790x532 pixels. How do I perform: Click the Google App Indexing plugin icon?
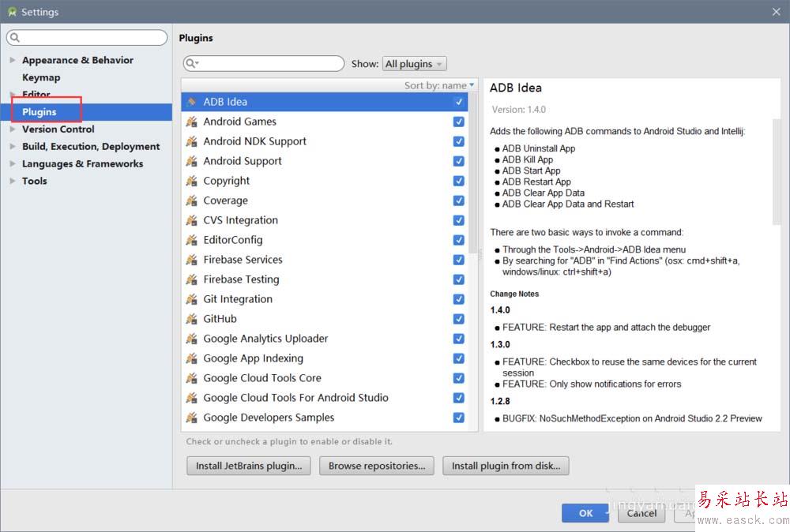(x=191, y=358)
